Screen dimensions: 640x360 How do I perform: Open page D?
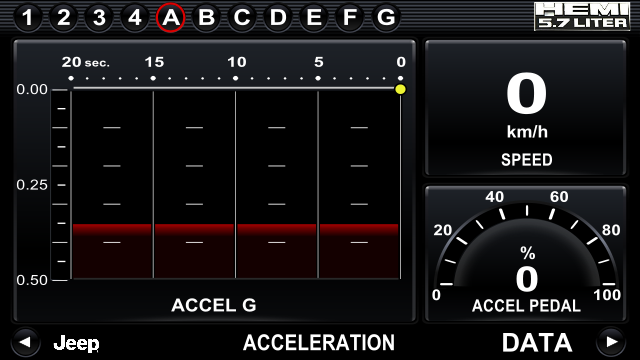278,18
